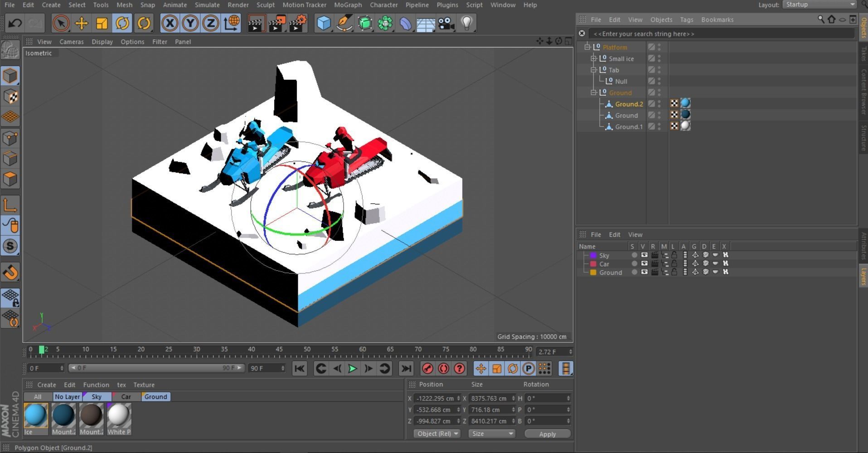Open the Layout Startup dropdown

pos(820,5)
